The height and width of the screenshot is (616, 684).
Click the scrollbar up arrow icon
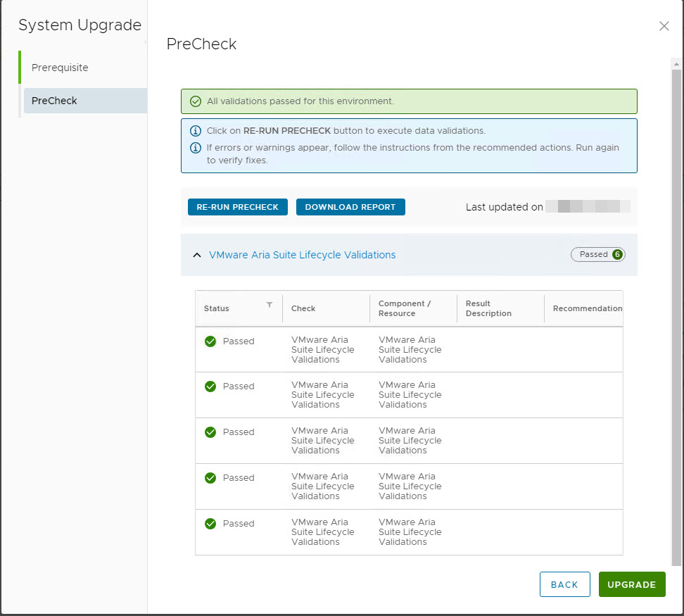click(676, 64)
